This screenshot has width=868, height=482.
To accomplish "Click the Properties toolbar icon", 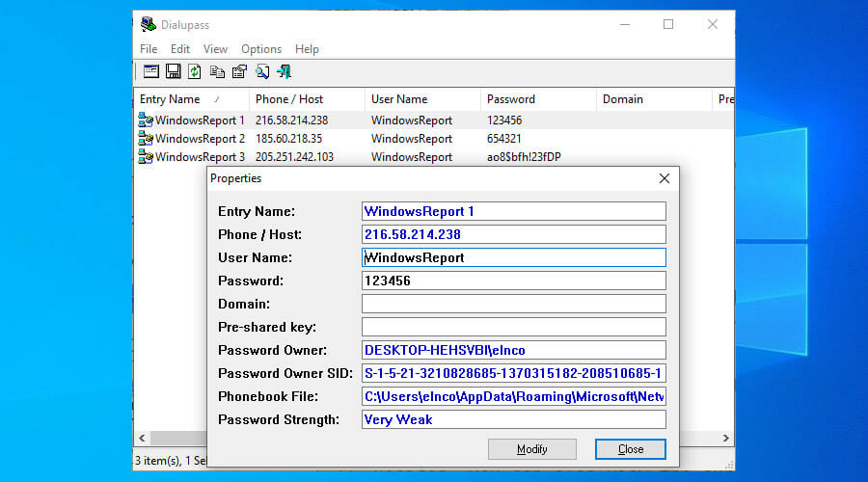I will click(239, 71).
